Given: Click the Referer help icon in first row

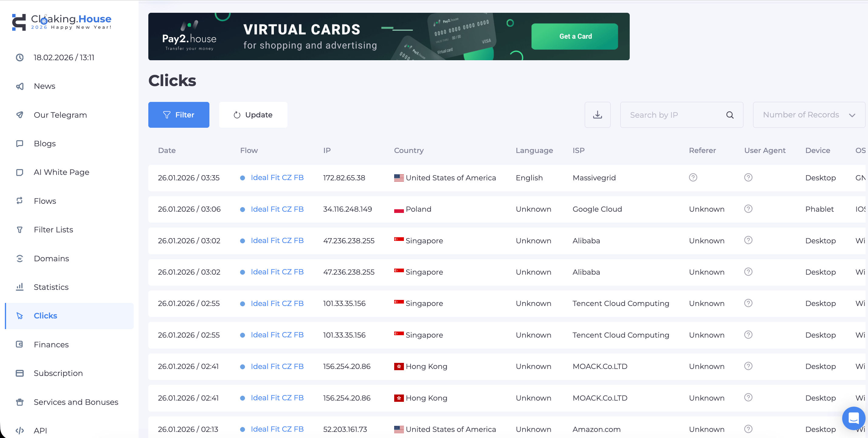Looking at the screenshot, I should coord(693,177).
